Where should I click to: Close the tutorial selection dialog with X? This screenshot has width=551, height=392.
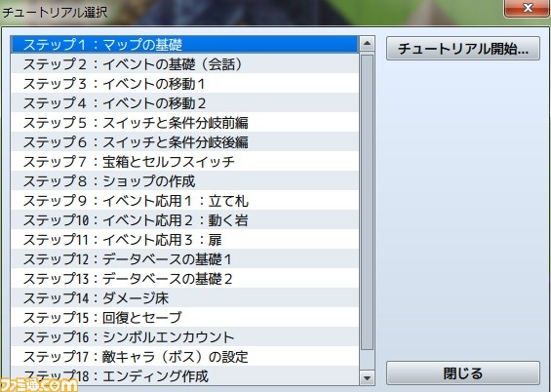pyautogui.click(x=528, y=8)
